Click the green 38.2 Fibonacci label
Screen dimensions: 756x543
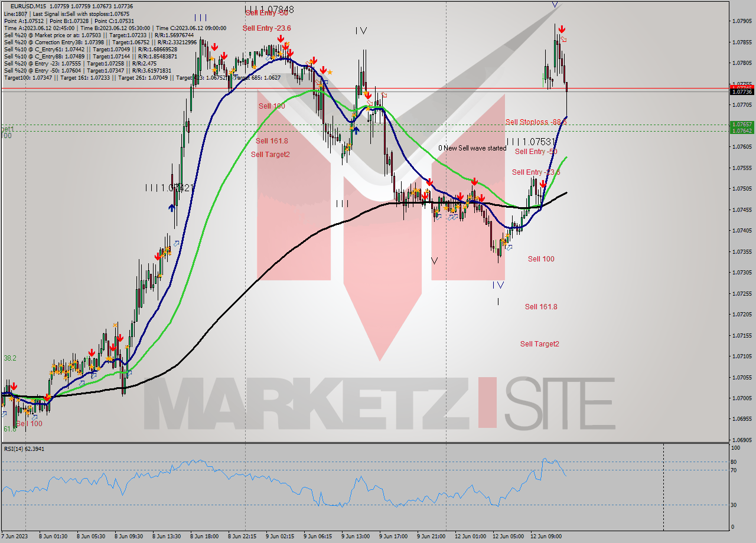10,358
